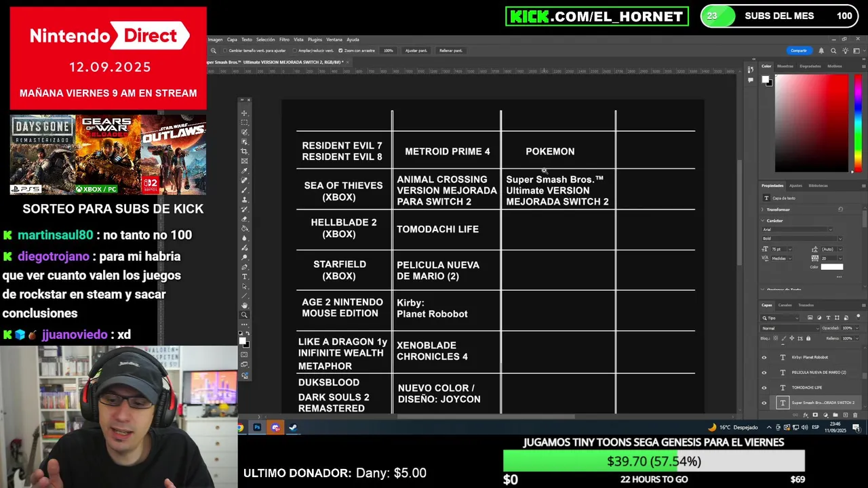Open the Filtro menu

pyautogui.click(x=284, y=39)
